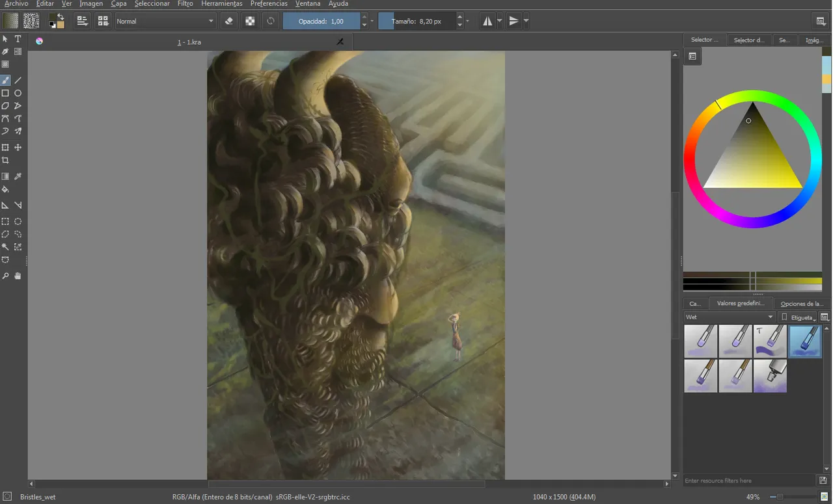
Task: Expand the slider options after Opacidad
Action: coord(372,21)
